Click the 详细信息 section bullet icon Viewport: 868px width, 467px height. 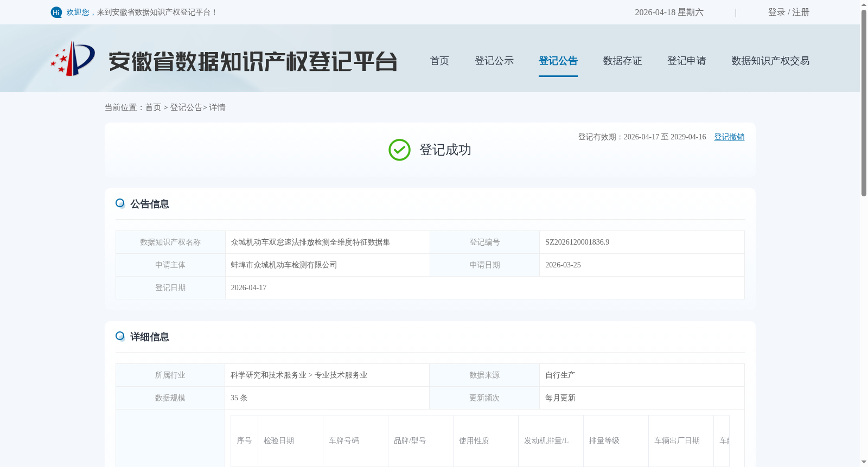pyautogui.click(x=120, y=336)
